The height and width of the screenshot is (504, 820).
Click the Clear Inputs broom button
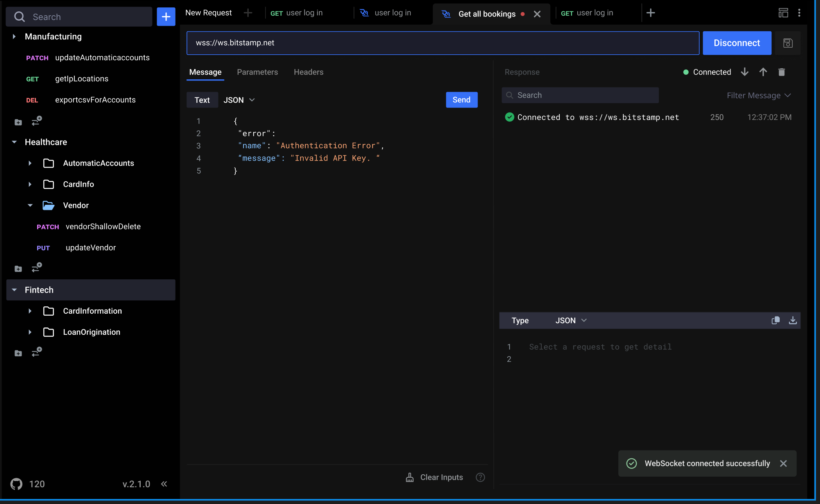pos(434,477)
